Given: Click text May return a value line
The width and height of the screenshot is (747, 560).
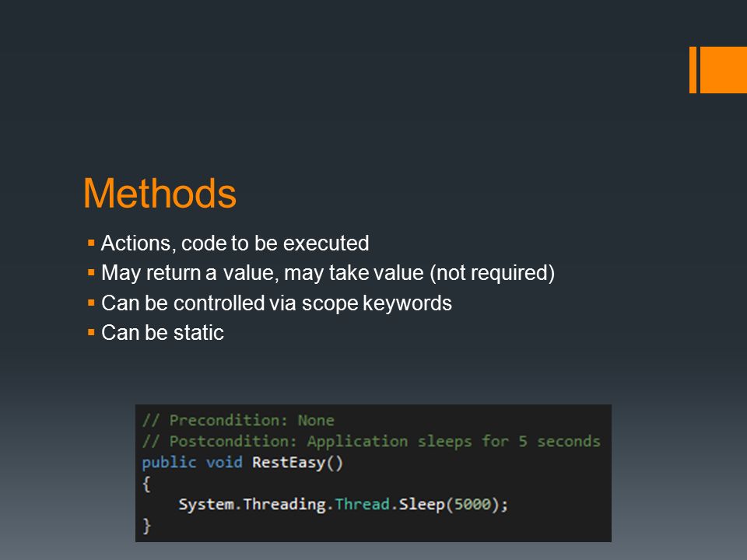Looking at the screenshot, I should click(x=328, y=273).
